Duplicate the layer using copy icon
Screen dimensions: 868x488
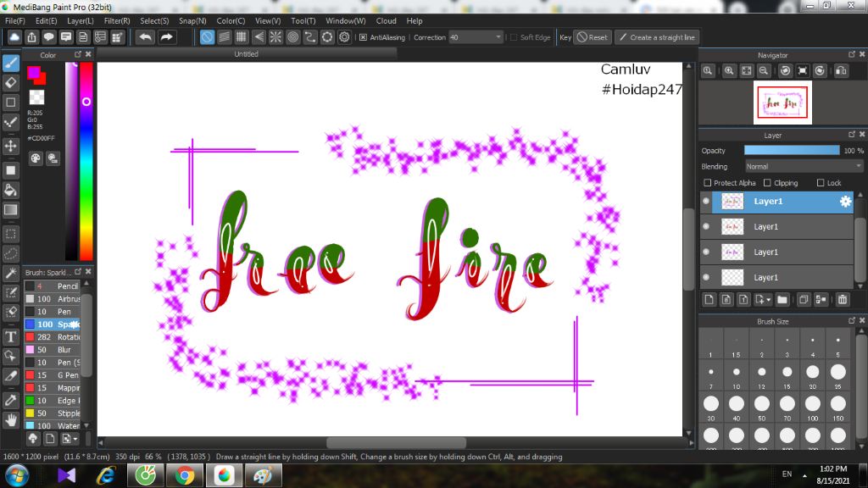(x=804, y=299)
